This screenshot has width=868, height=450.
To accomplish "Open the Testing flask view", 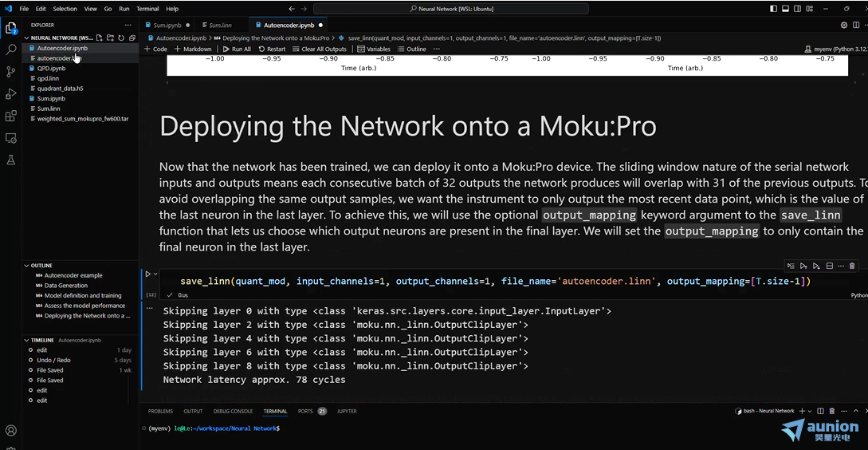I will (10, 160).
